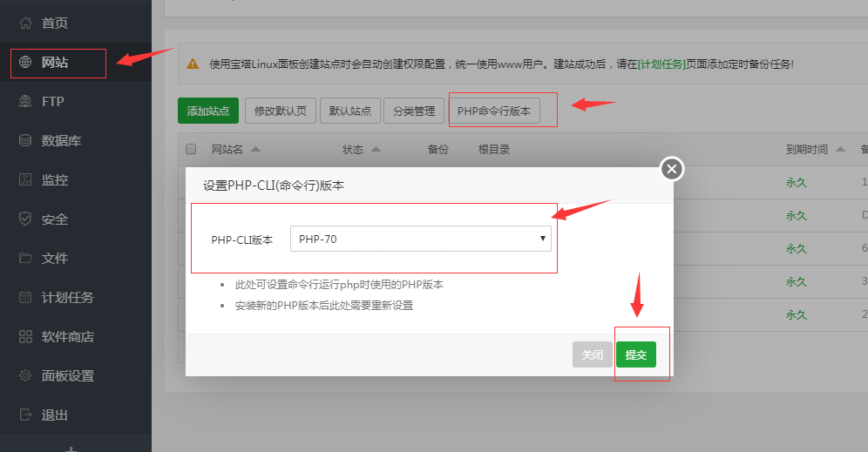Click 提交 to submit PHP-CLI version
The height and width of the screenshot is (452, 868).
tap(636, 354)
